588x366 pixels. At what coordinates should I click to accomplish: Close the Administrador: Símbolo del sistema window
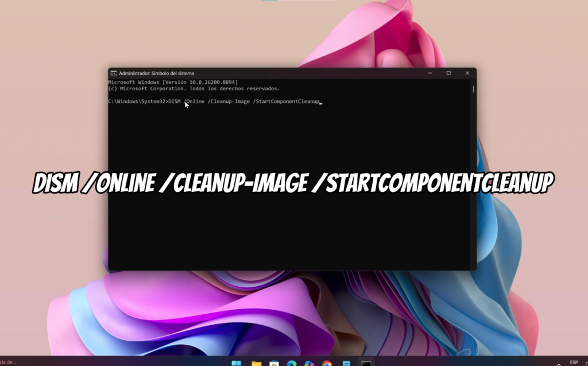(467, 73)
